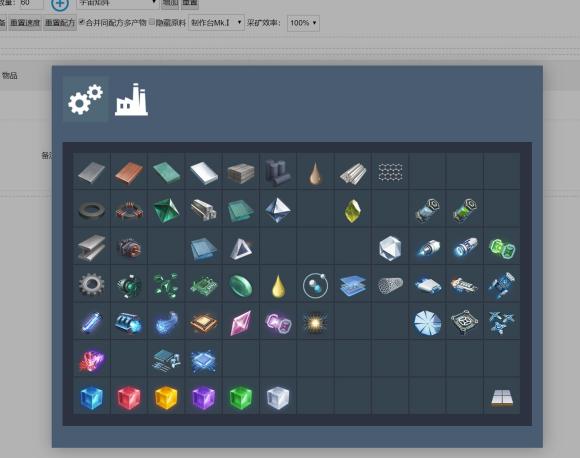The height and width of the screenshot is (458, 580).
Task: Select the electromagnetic turbine item
Action: pyautogui.click(x=129, y=286)
